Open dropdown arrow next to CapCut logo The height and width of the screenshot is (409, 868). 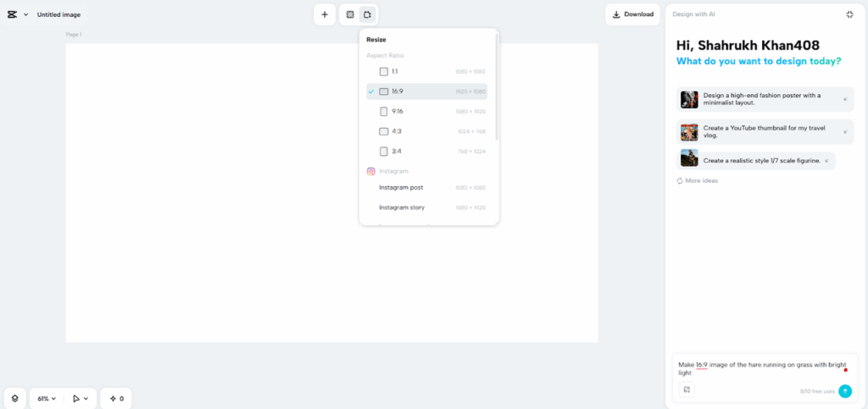(25, 14)
